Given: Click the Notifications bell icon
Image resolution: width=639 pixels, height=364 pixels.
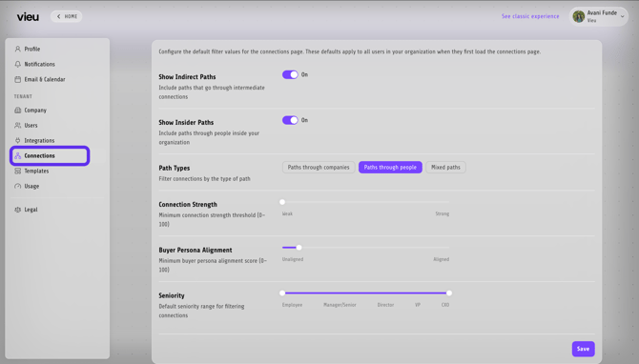Looking at the screenshot, I should point(17,64).
